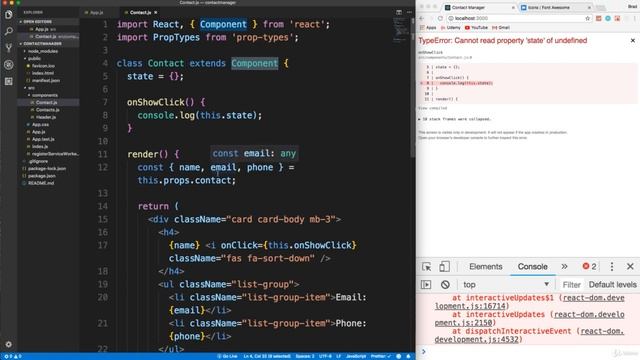Click the JavaScript language mode indicator

356,356
